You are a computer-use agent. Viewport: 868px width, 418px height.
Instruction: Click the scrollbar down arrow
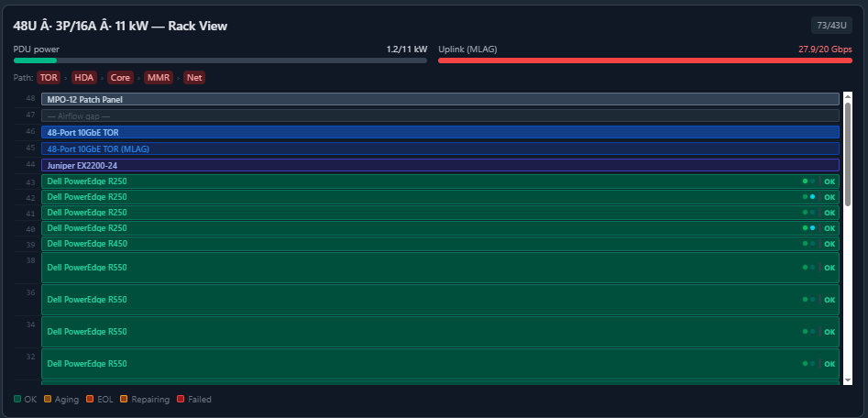[x=848, y=380]
